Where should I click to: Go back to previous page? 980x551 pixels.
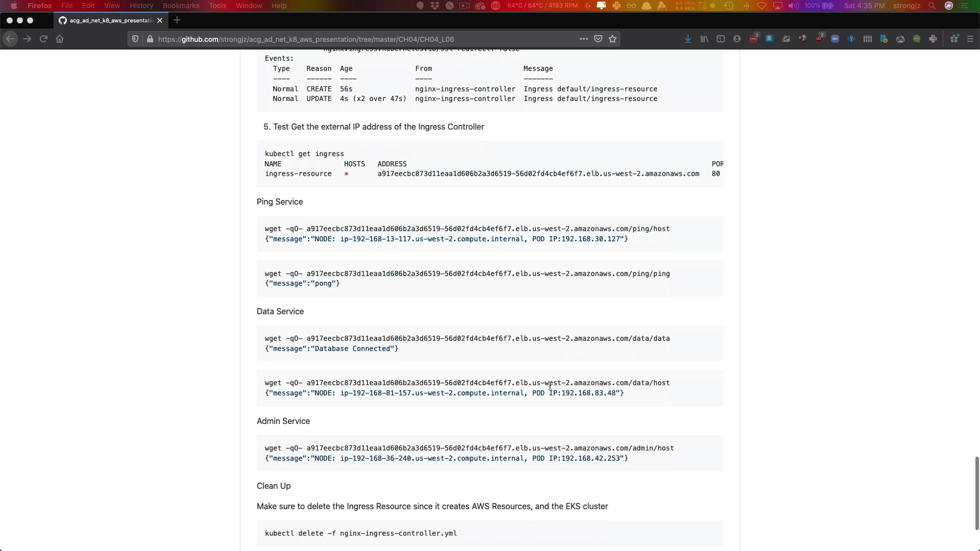pos(10,39)
